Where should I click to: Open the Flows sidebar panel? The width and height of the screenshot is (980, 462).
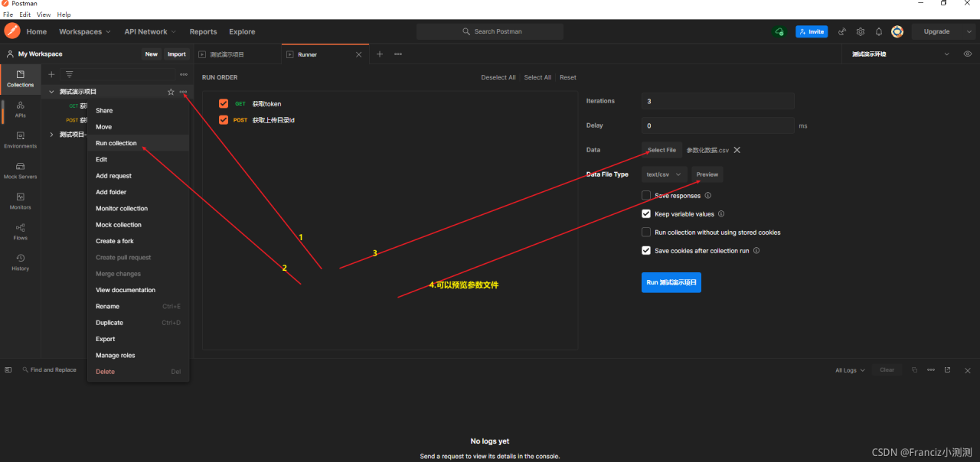[21, 232]
